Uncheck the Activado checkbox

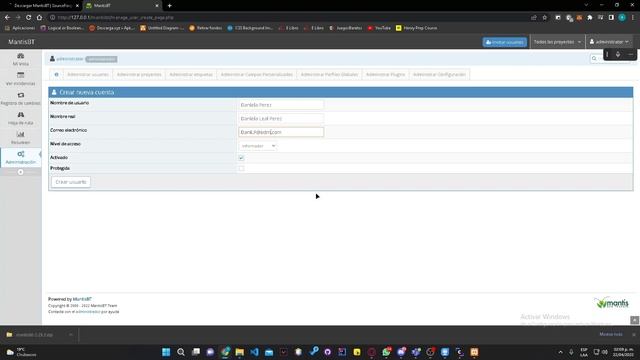click(241, 158)
